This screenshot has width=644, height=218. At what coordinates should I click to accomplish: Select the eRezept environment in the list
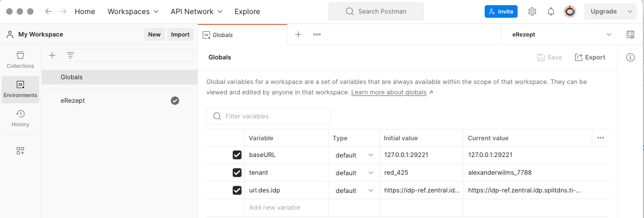(73, 101)
